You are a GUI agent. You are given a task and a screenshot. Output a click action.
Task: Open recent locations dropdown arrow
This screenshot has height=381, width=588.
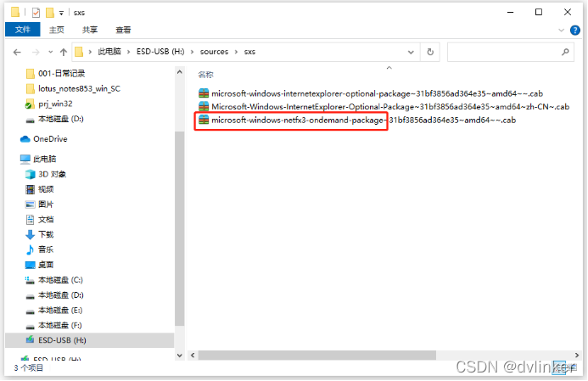point(51,52)
